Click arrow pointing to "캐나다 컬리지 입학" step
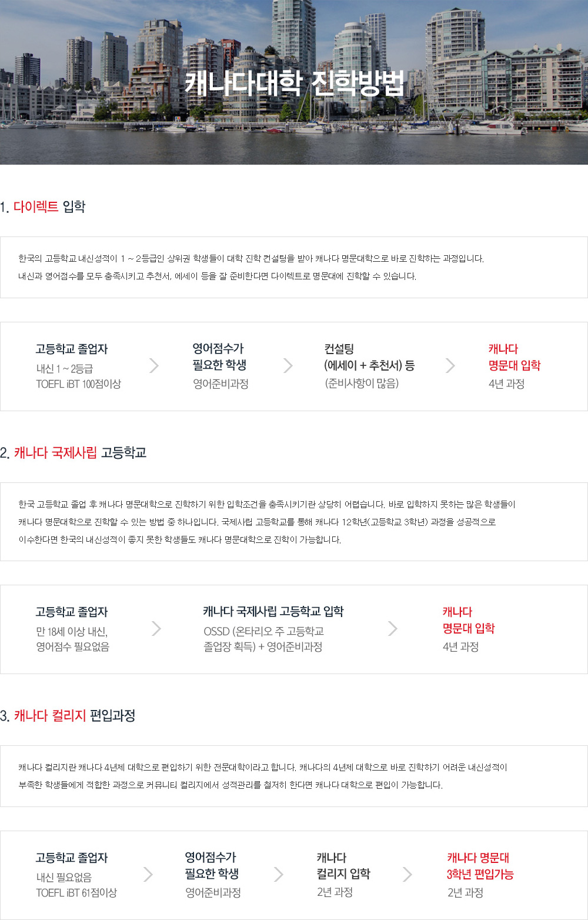The height and width of the screenshot is (920, 588). [x=279, y=875]
